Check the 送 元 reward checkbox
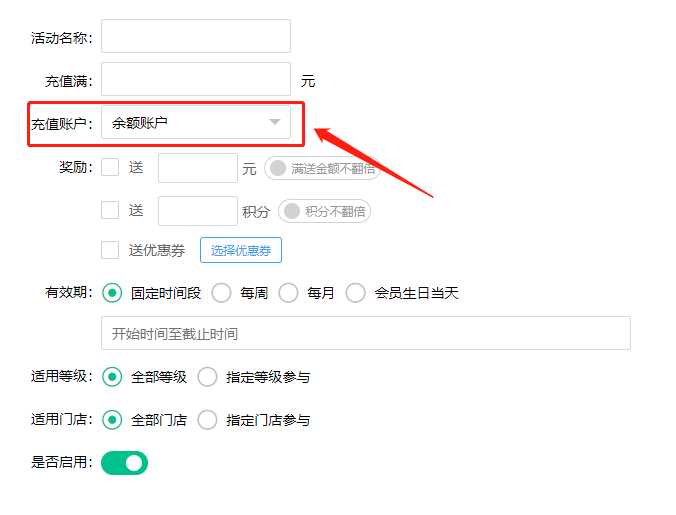This screenshot has height=515, width=676. [111, 168]
